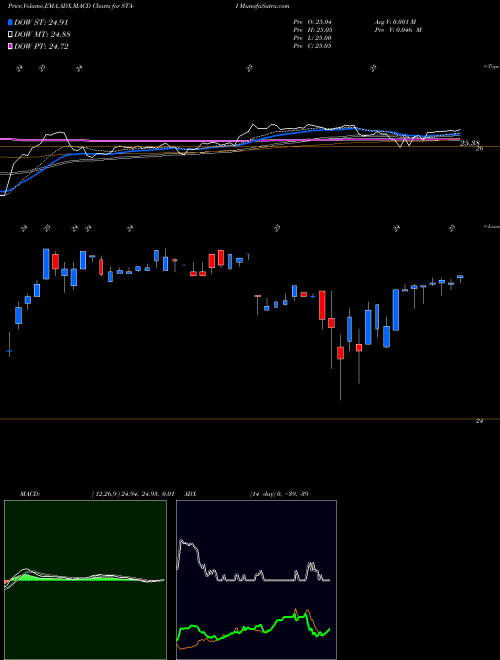
Task: Click the ADX (14 day) values text
Action: pos(279,493)
